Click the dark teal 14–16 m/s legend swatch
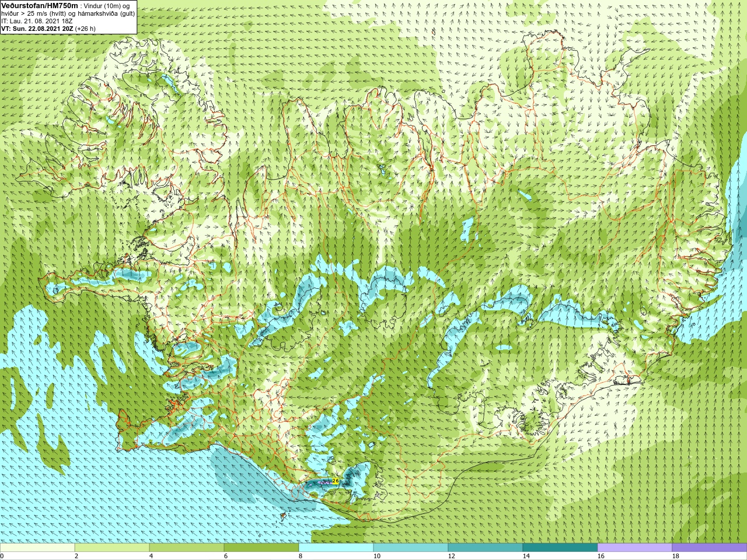Viewport: 747px width, 560px height. point(560,548)
